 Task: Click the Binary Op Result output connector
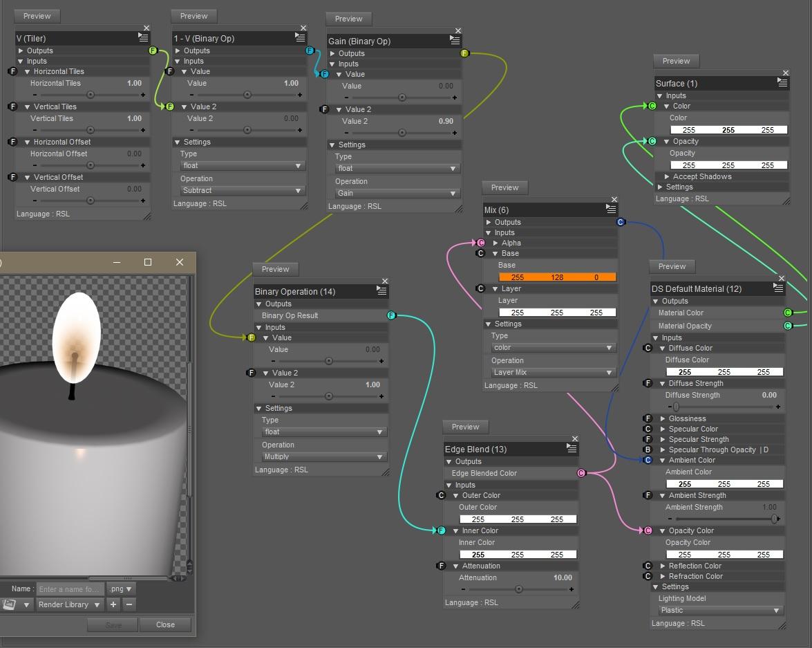point(392,315)
